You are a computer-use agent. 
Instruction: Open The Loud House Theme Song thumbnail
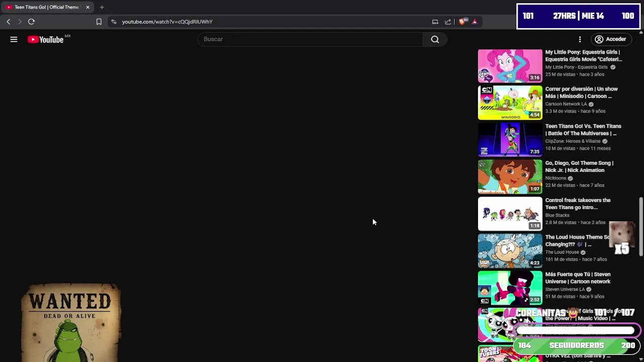[x=510, y=250]
